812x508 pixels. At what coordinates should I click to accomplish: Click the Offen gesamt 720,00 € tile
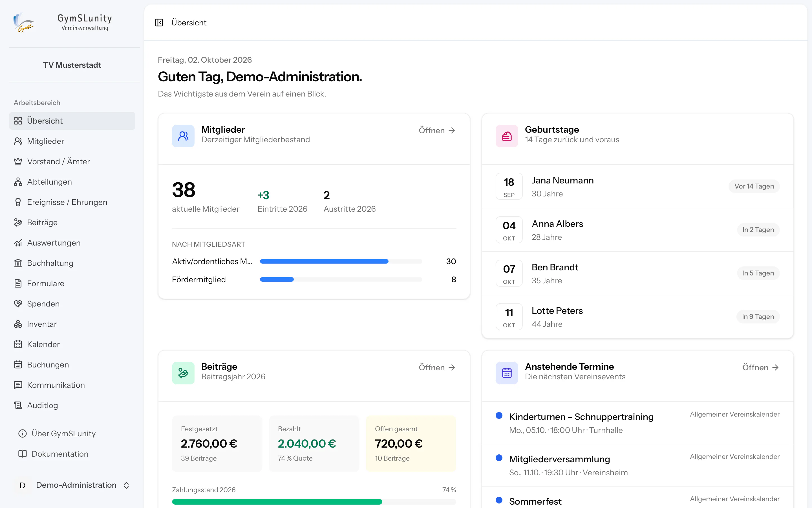411,443
